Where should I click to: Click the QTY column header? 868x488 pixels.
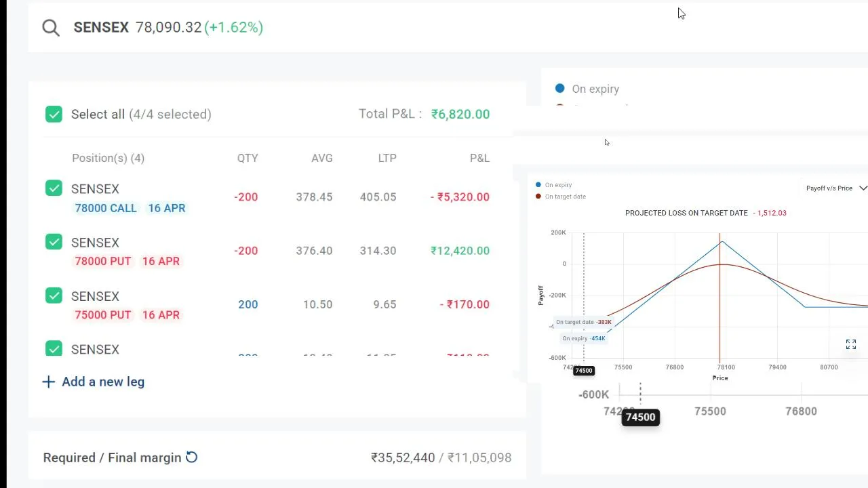click(248, 158)
